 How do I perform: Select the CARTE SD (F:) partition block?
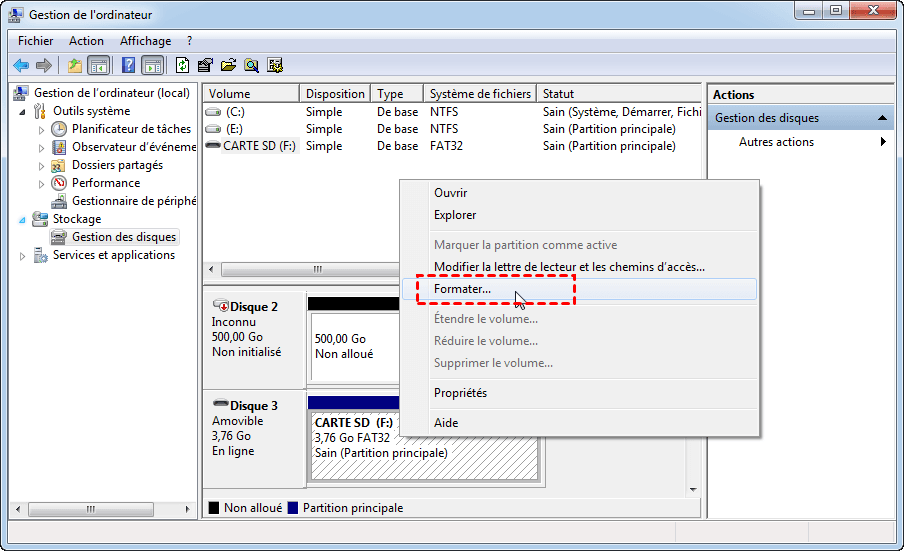pos(425,446)
